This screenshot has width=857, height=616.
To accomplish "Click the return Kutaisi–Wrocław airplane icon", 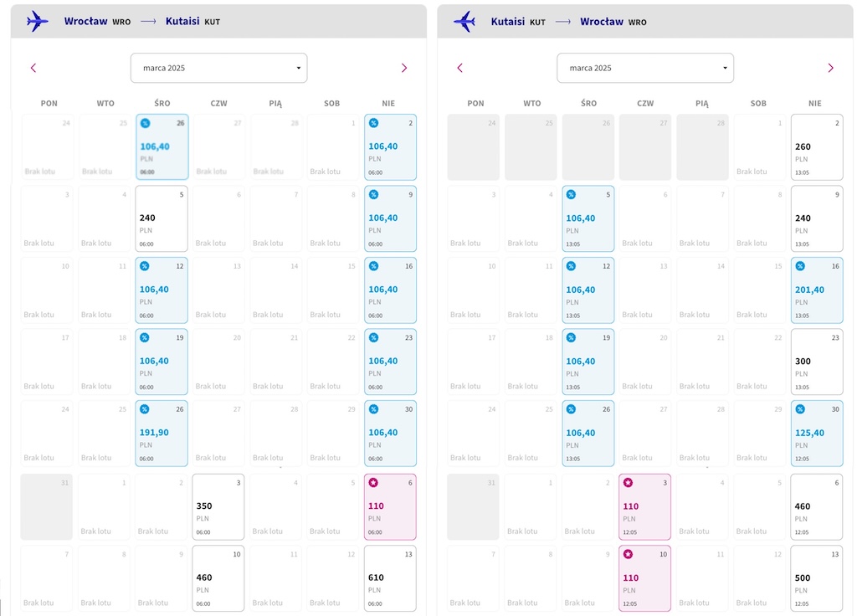I will [464, 21].
